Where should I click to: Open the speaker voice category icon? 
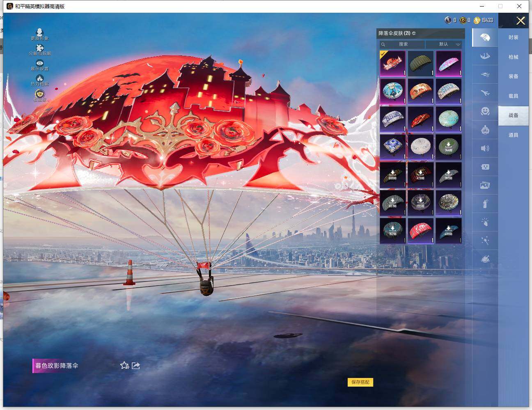click(485, 148)
